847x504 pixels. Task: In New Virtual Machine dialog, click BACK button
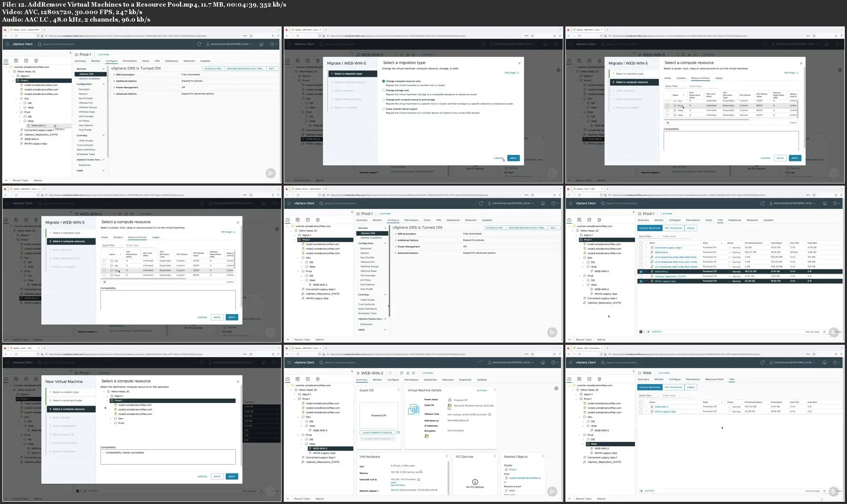click(x=217, y=476)
